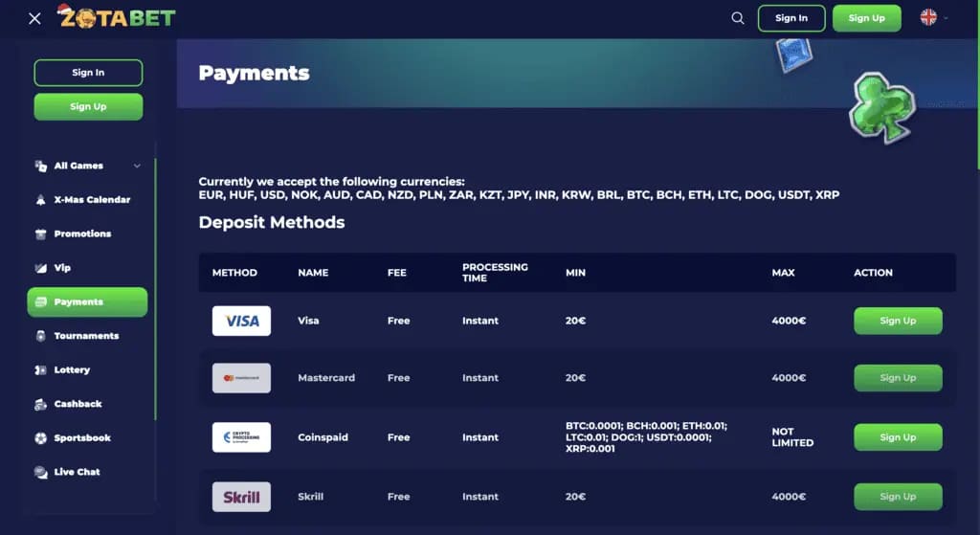The width and height of the screenshot is (980, 535).
Task: Select the Payments menu item
Action: pyautogui.click(x=87, y=301)
